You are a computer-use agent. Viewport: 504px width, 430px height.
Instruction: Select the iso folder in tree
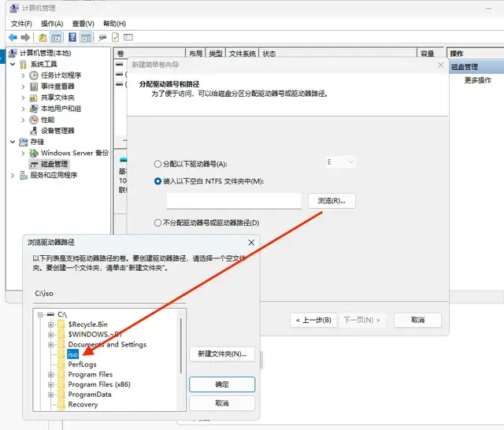coord(73,354)
